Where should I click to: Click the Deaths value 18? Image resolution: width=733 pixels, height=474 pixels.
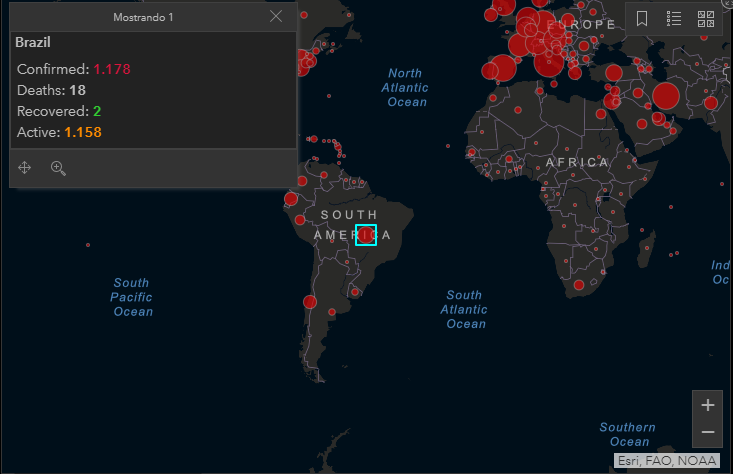click(78, 90)
